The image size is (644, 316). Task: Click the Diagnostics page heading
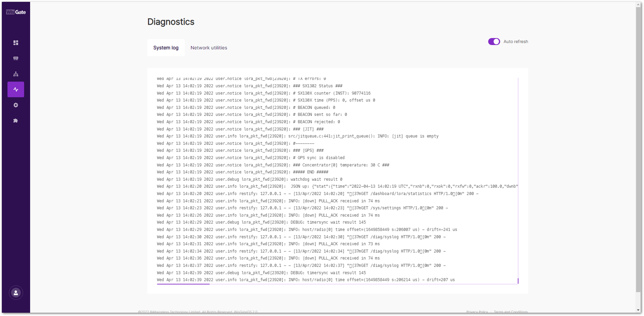[171, 22]
